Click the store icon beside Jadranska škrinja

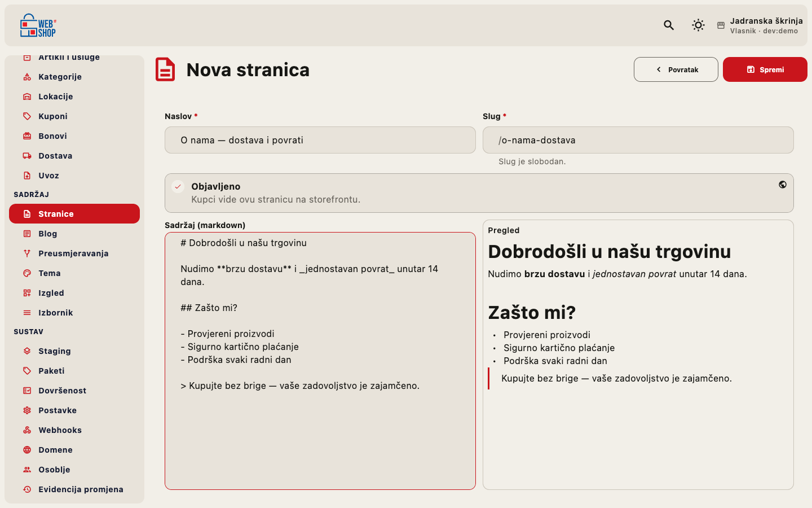pyautogui.click(x=721, y=25)
